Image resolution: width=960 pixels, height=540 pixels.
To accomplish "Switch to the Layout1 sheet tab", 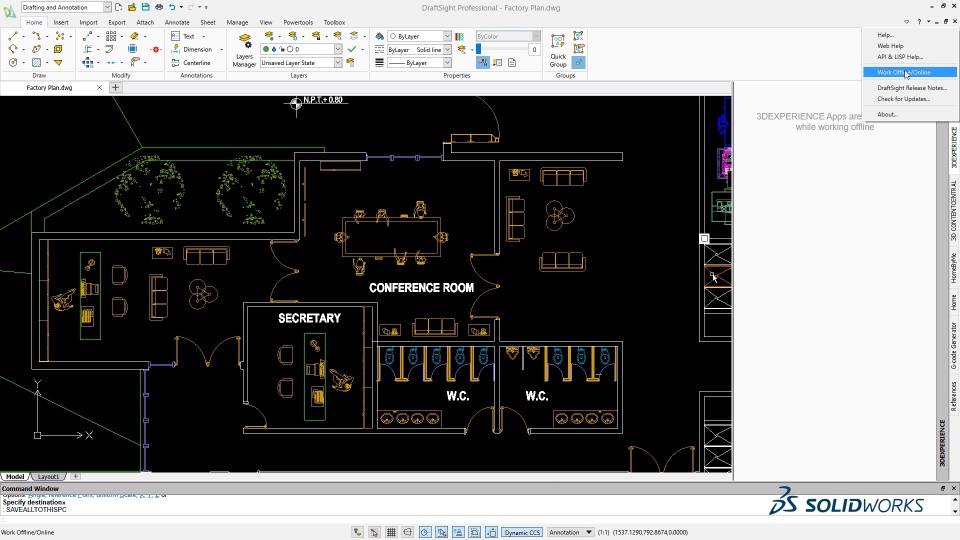I will (x=48, y=476).
